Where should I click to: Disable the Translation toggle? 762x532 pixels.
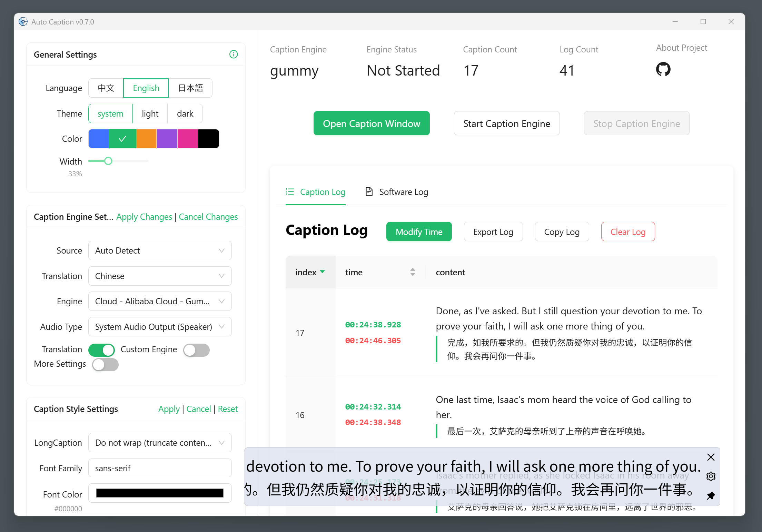[101, 350]
